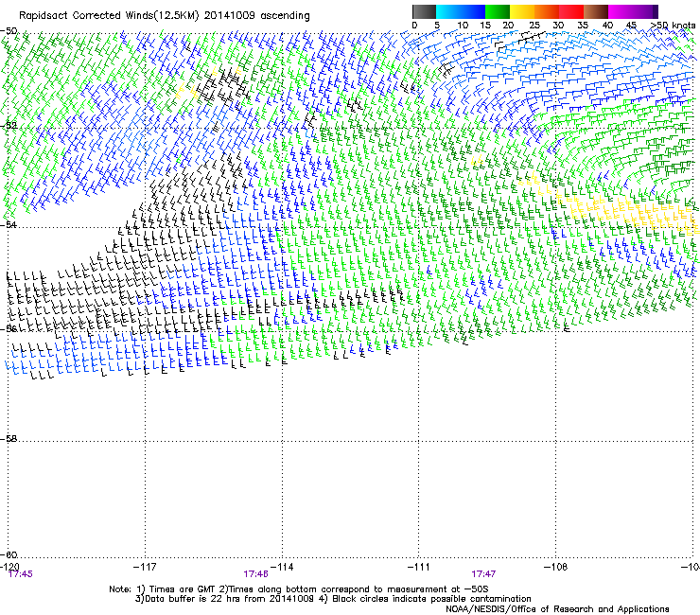This screenshot has width=700, height=615.
Task: Click the 'Data buffer is 22 hrs' note
Action: [225, 599]
